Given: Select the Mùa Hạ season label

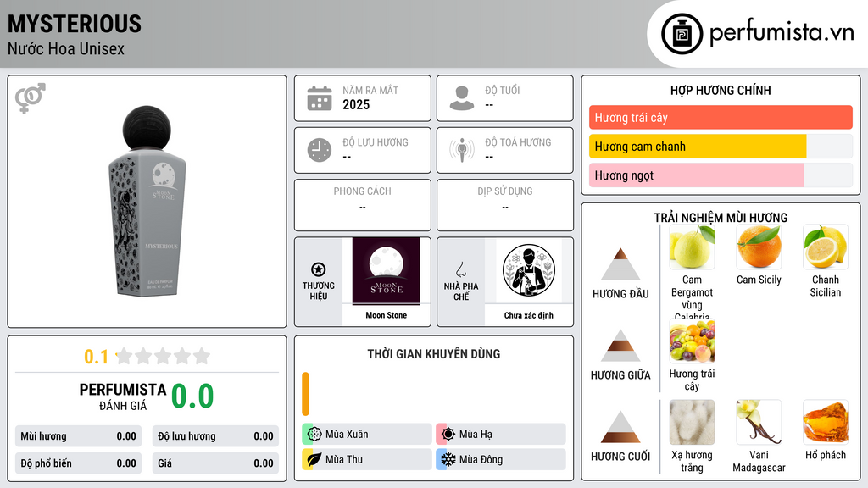Looking at the screenshot, I should pos(476,434).
